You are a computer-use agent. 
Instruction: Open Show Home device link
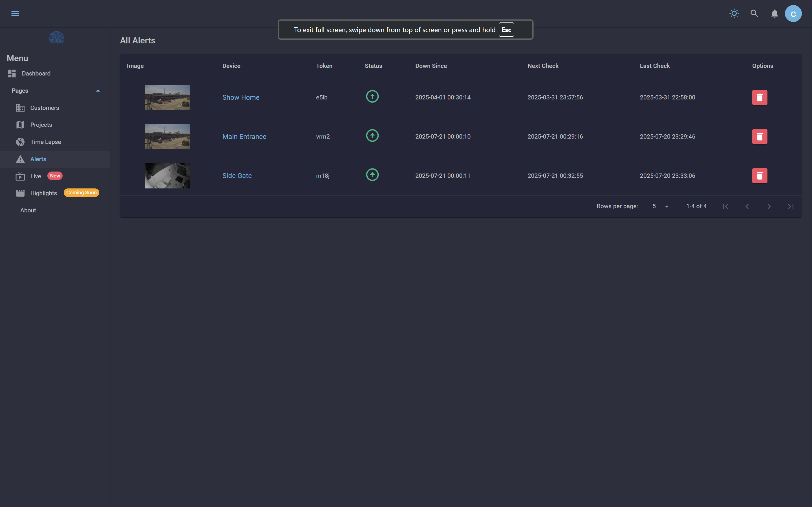240,97
